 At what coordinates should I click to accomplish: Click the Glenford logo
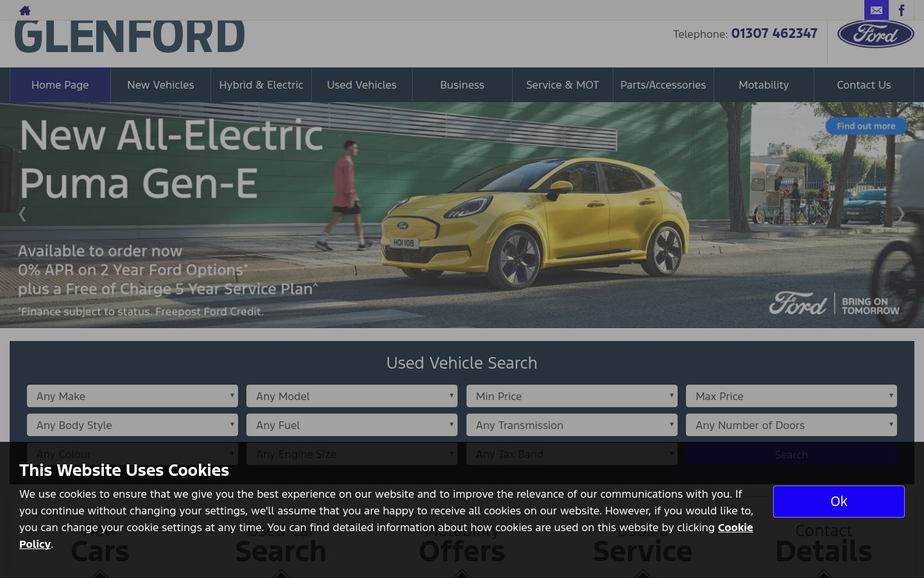click(130, 37)
